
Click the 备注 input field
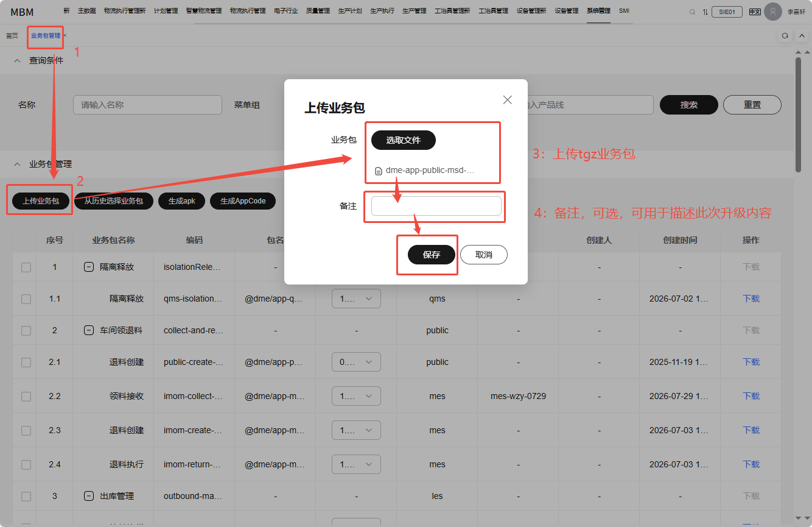436,206
